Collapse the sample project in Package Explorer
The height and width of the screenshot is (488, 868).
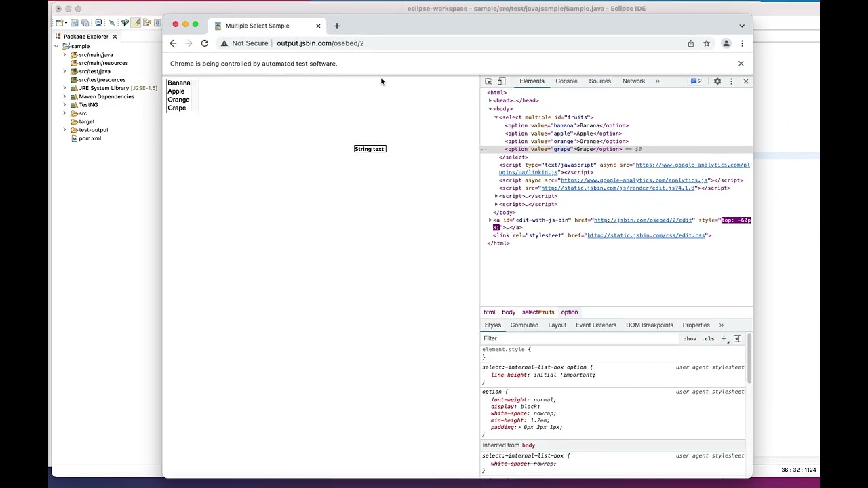tap(56, 47)
